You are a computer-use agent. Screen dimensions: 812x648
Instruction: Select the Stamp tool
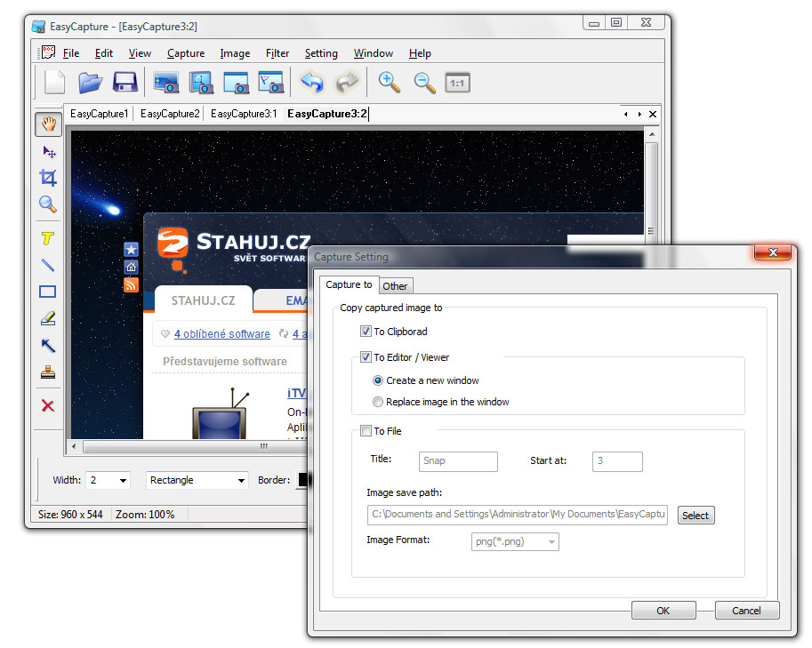coord(48,372)
